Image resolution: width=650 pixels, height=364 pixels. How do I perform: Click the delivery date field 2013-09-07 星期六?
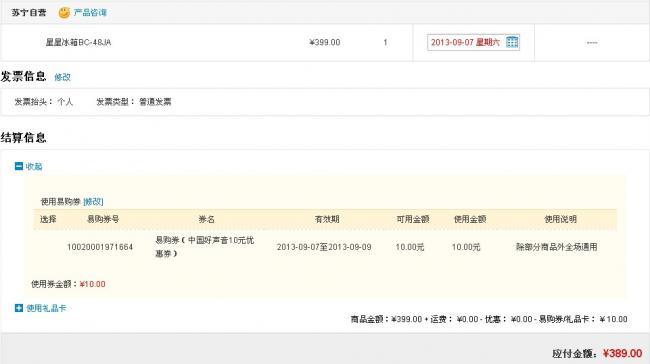(473, 42)
